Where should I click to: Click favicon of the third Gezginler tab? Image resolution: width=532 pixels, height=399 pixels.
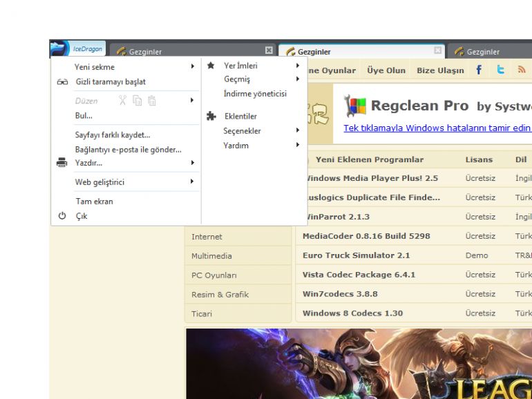click(459, 51)
